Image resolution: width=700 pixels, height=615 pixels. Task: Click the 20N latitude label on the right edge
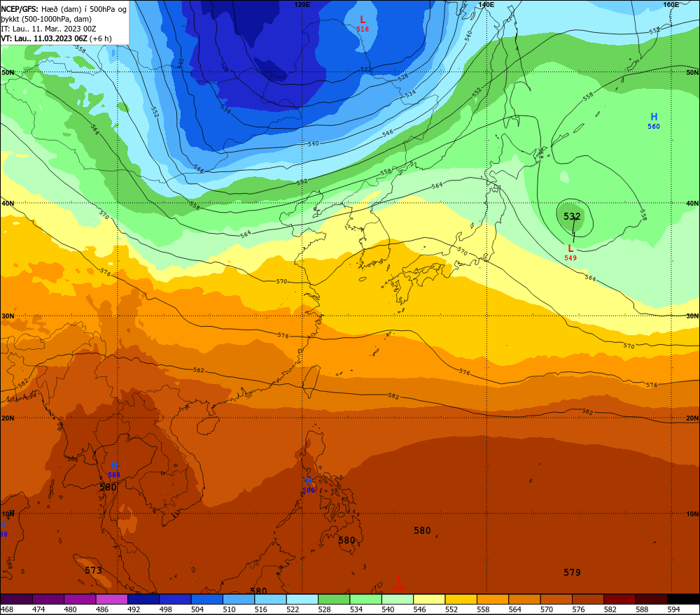(x=692, y=418)
